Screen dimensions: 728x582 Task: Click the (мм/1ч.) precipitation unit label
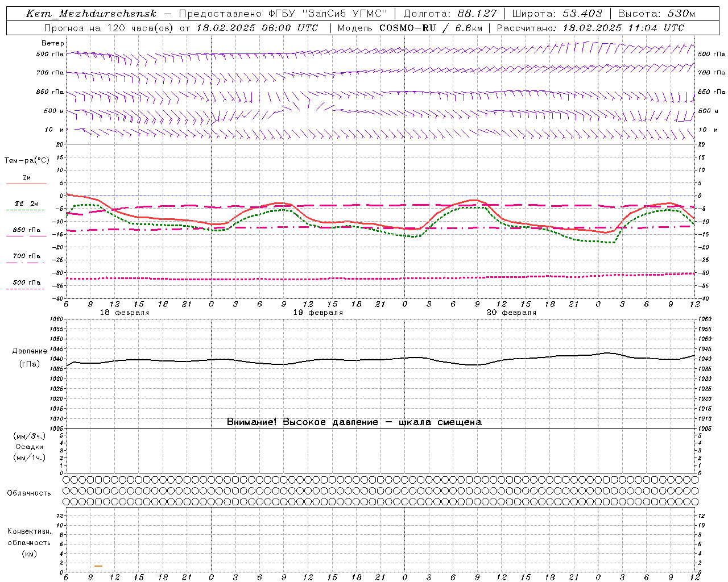pyautogui.click(x=29, y=458)
